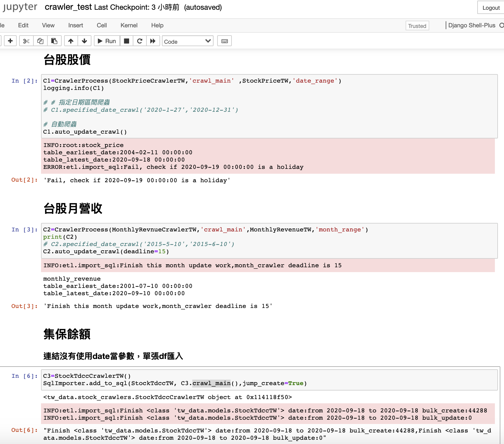Screen dimensions: 504x444
Task: Open the Help menu
Action: 157,25
